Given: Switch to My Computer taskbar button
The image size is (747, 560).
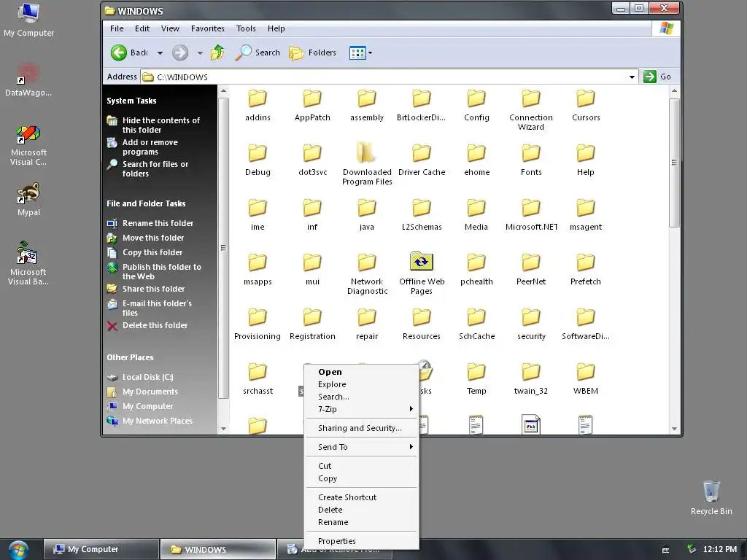Looking at the screenshot, I should (x=101, y=549).
